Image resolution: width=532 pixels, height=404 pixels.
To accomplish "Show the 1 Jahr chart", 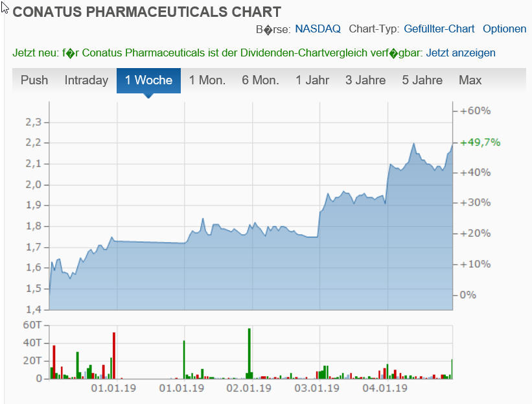I will 312,80.
